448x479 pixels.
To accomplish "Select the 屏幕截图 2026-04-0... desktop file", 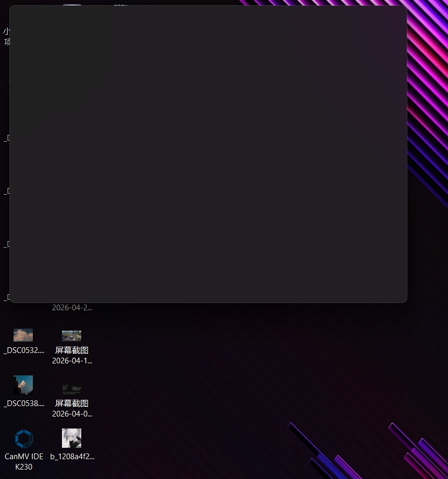I will [72, 400].
